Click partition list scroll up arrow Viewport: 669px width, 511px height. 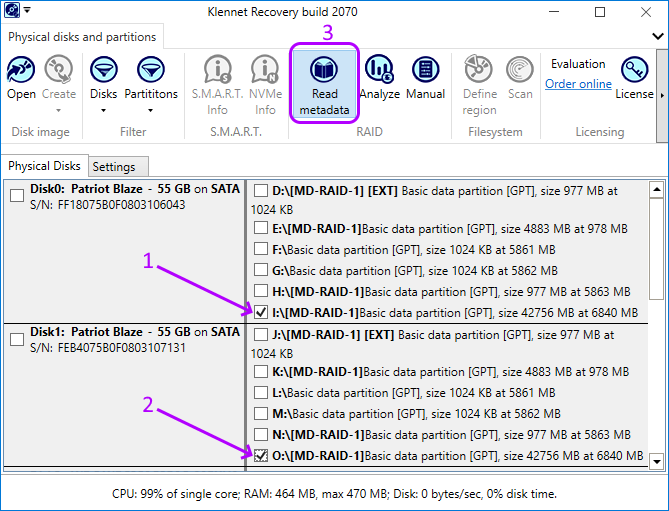pyautogui.click(x=657, y=189)
